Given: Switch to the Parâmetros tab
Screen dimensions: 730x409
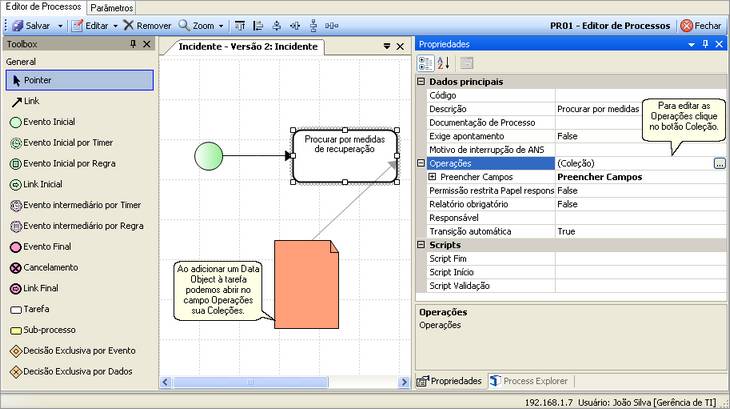Looking at the screenshot, I should [x=112, y=8].
